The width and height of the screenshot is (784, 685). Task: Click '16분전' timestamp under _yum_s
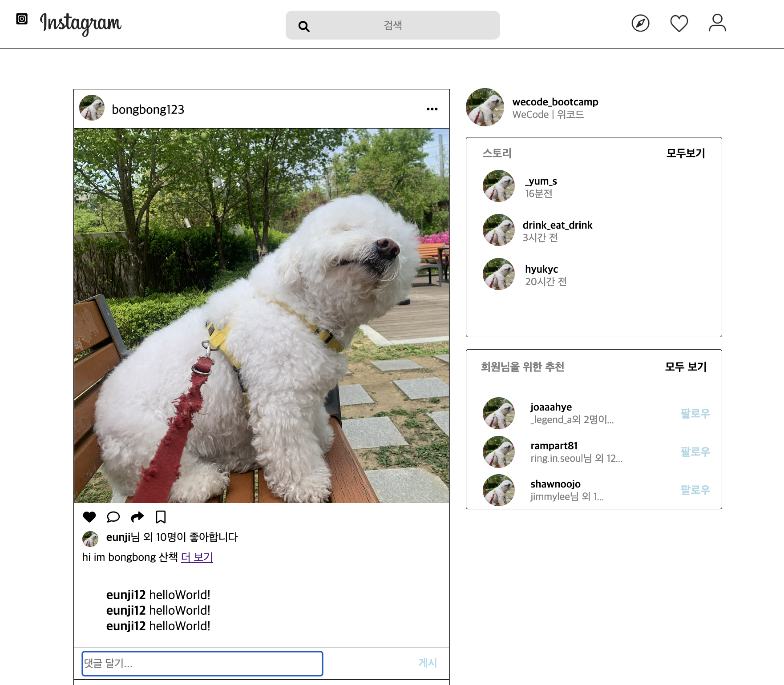(539, 194)
